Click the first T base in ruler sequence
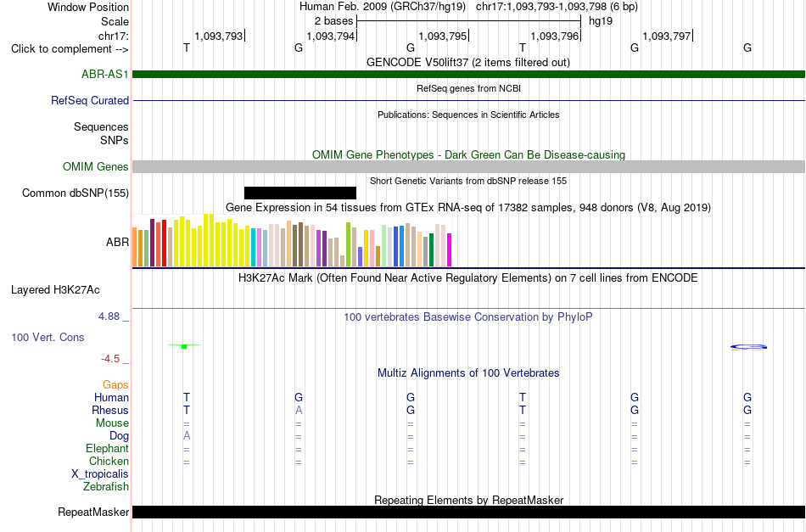Viewport: 806px width, 532px height. coord(187,48)
